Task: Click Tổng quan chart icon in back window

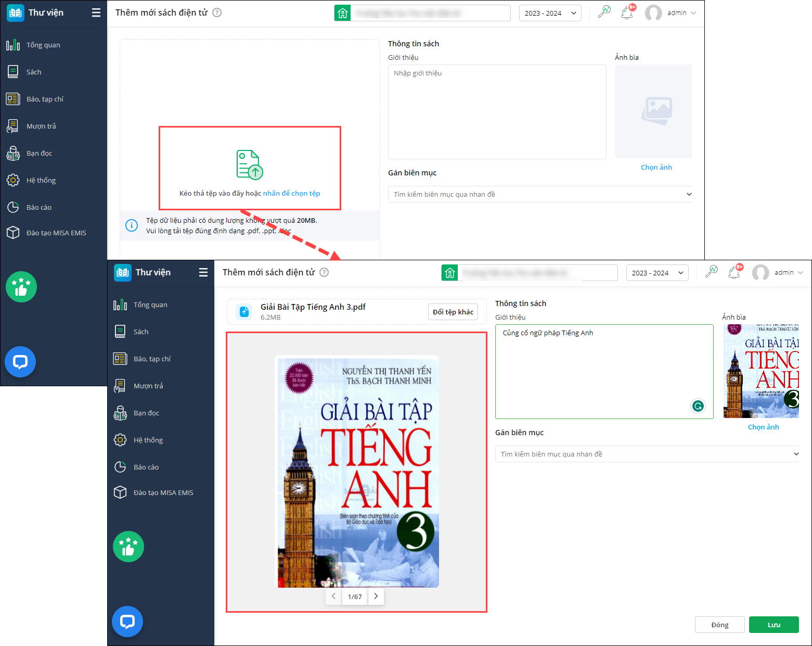Action: 13,45
